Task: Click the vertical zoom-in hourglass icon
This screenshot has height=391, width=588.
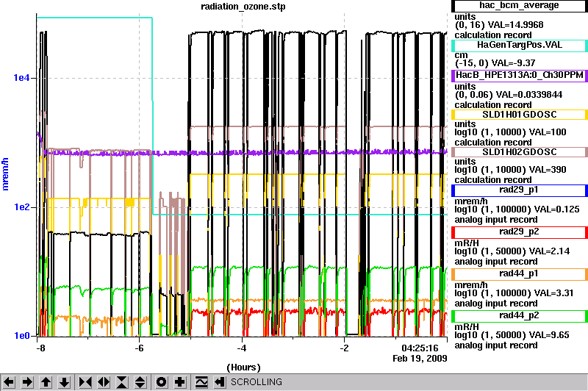Action: (122, 382)
